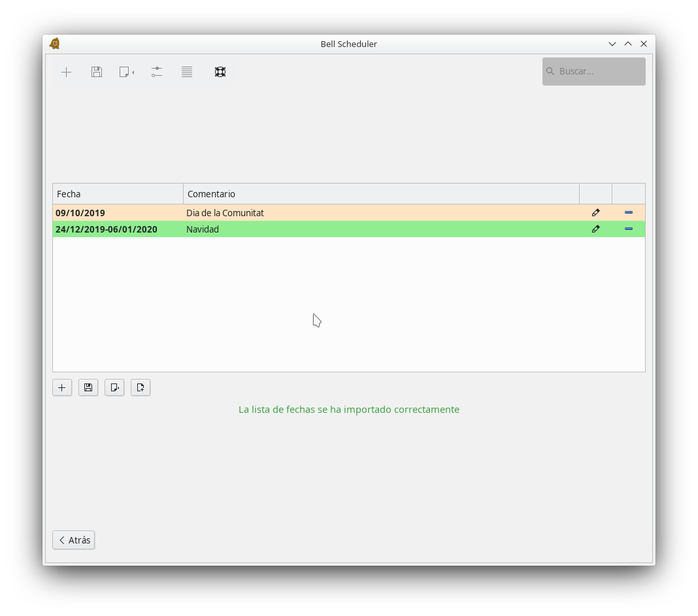Edit the Dia de la Comunitat entry

595,213
